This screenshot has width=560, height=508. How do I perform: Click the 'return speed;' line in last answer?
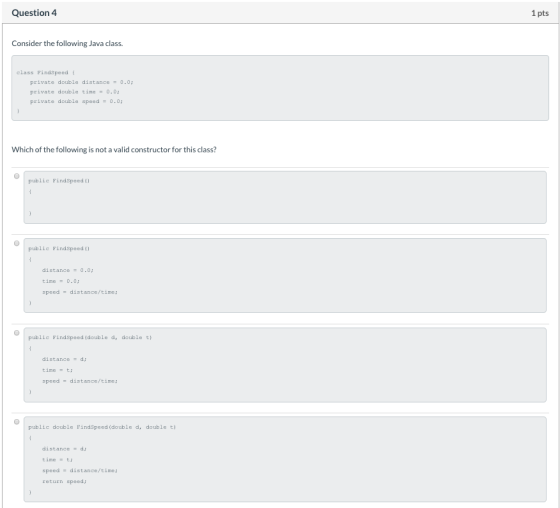click(x=64, y=482)
